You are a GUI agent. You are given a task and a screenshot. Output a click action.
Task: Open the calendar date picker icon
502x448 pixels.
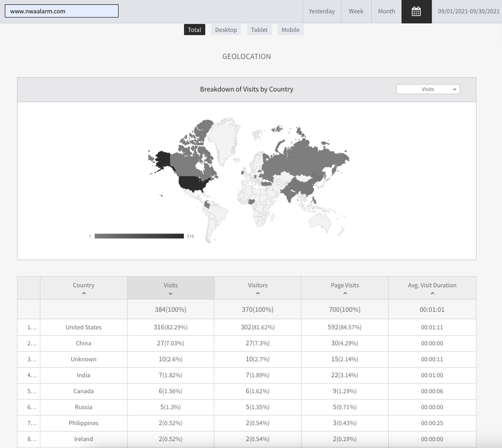[416, 12]
